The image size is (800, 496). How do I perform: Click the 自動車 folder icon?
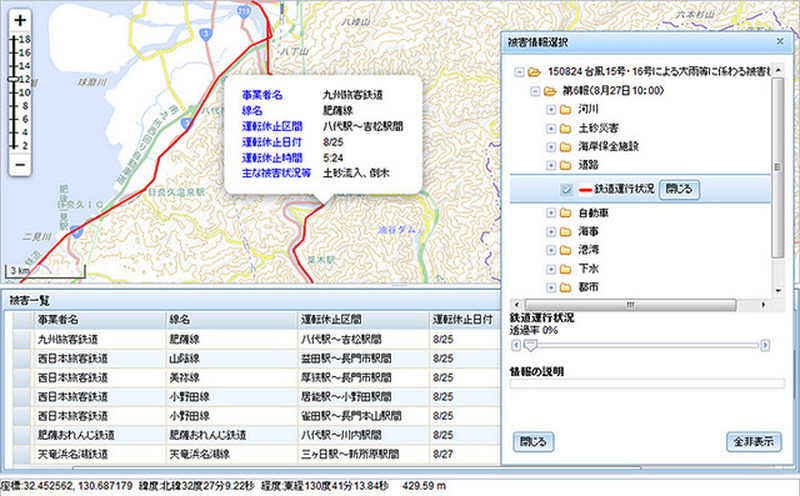(x=567, y=213)
